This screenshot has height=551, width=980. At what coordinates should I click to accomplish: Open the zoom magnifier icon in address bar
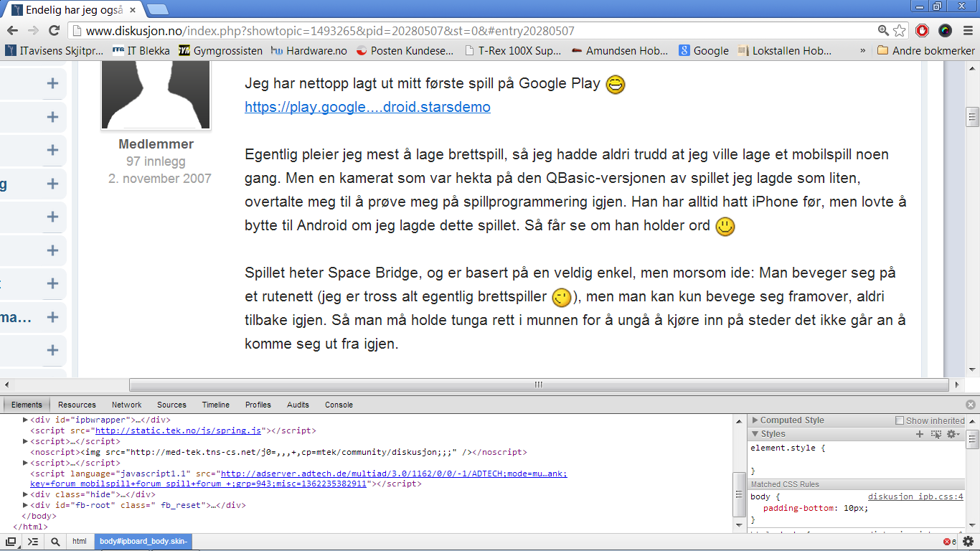tap(884, 31)
